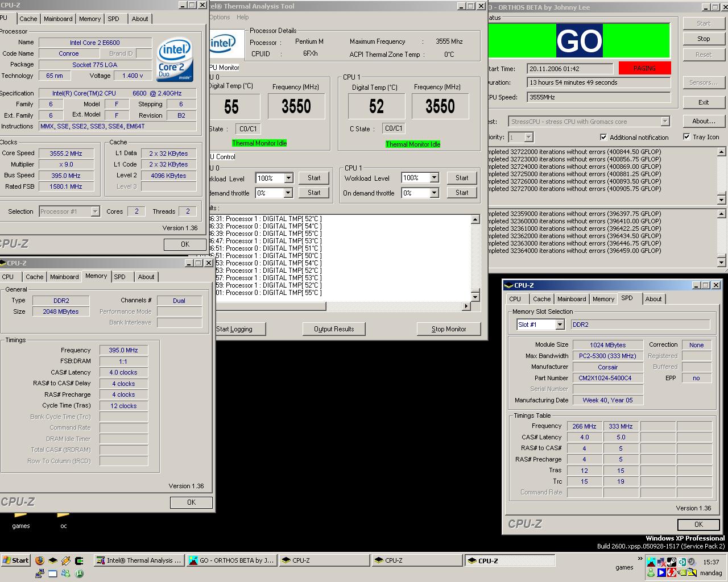Switch to Mainboard tab in top CPU-Z window
Viewport: 728px width, 582px height.
(x=58, y=19)
